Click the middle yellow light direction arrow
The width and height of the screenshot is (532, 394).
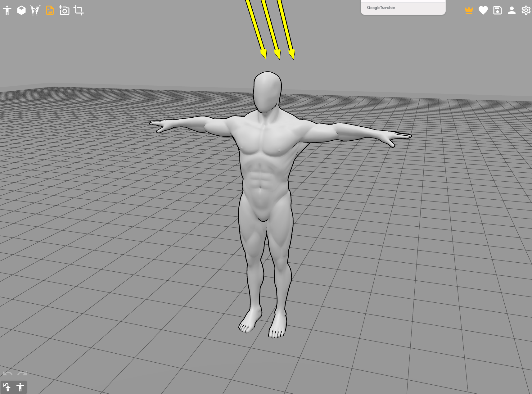point(271,29)
